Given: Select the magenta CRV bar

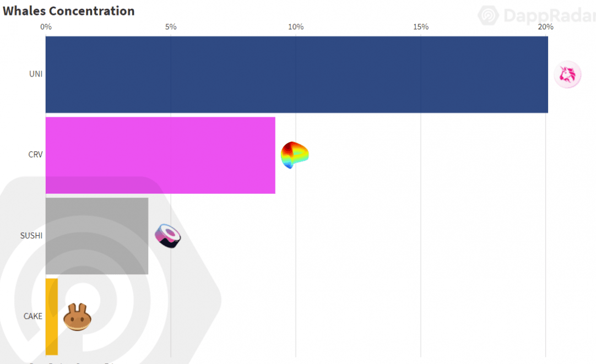Looking at the screenshot, I should pyautogui.click(x=160, y=155).
